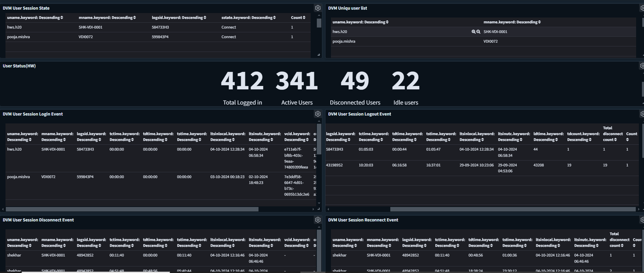Sort Login Event table by vcid.keyword column
Viewport: 644px width, 273px height.
(297, 137)
